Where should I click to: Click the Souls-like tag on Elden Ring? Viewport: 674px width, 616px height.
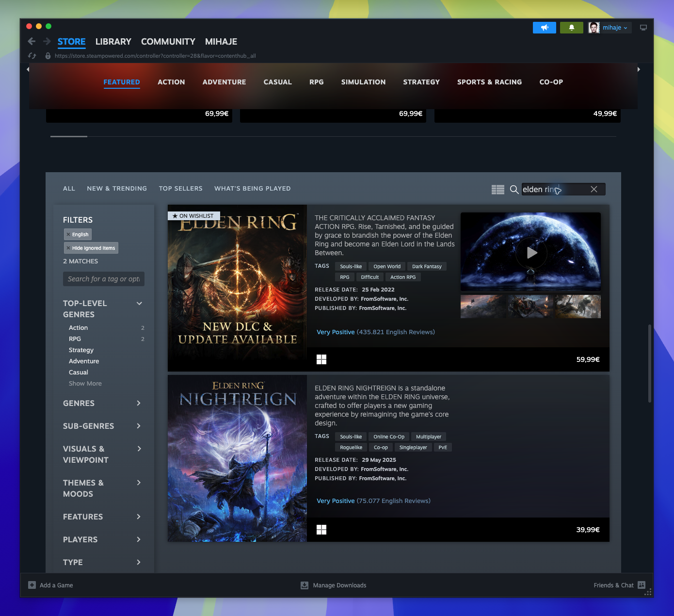[x=351, y=266]
